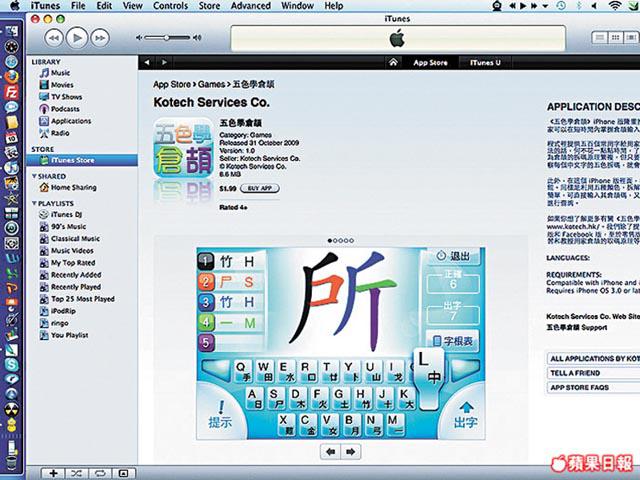This screenshot has height=480, width=640.
Task: Open Firefox from the Dock
Action: pos(11,77)
